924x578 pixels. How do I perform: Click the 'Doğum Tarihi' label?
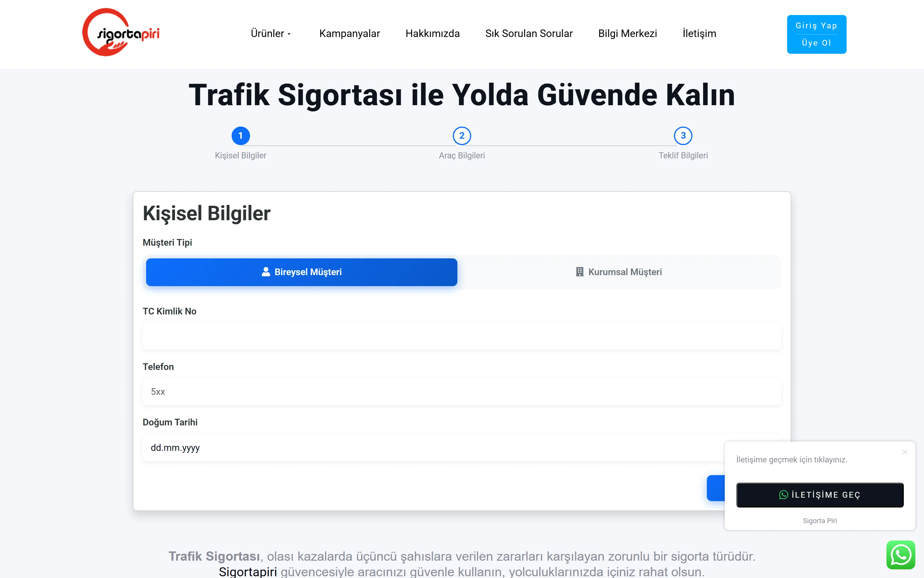(170, 422)
